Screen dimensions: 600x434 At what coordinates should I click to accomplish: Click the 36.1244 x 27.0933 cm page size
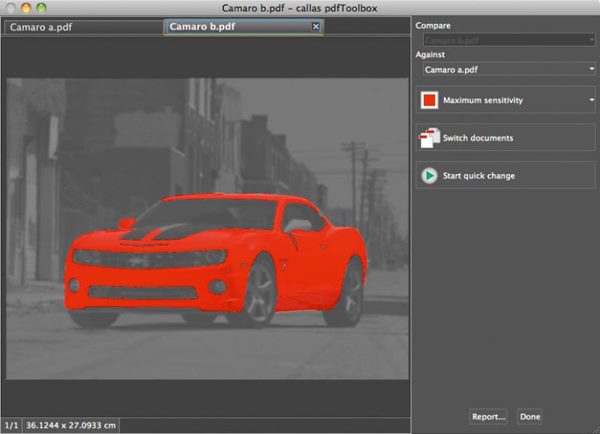[71, 425]
